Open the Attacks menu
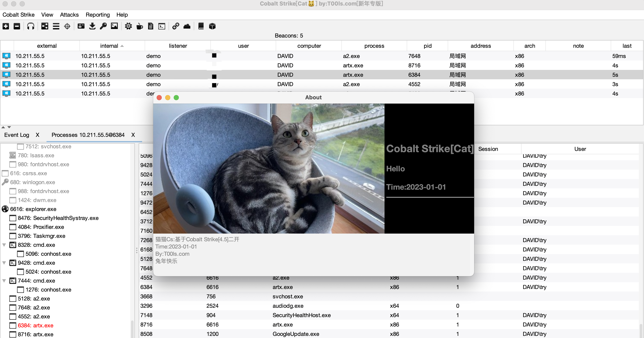644x338 pixels. pyautogui.click(x=69, y=15)
